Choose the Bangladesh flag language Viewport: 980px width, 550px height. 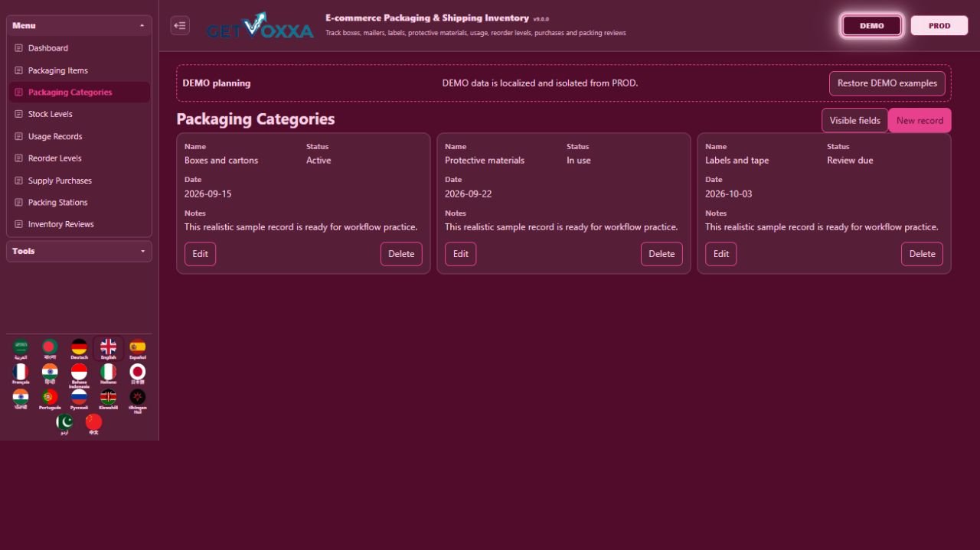50,349
